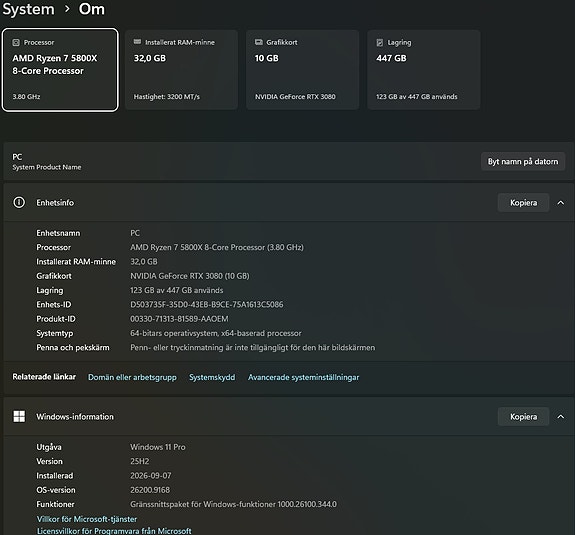Select the AMD Ryzen 7 5800X processor card
Screen dimensions: 575x535
click(x=60, y=70)
